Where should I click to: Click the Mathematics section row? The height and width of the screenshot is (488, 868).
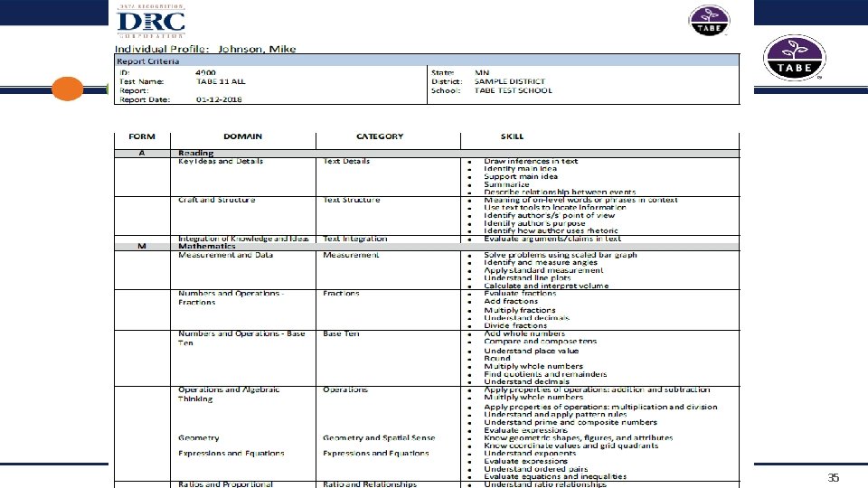coord(427,246)
